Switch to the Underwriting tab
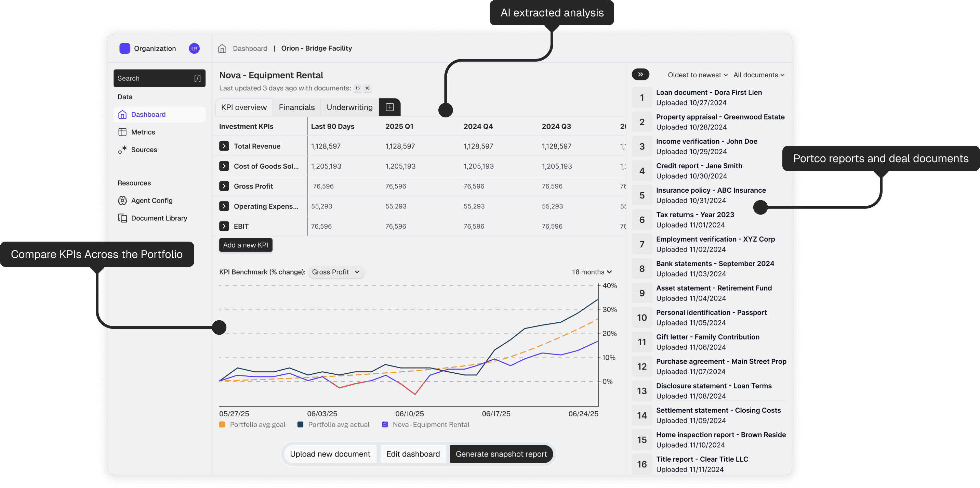This screenshot has height=488, width=980. point(349,107)
